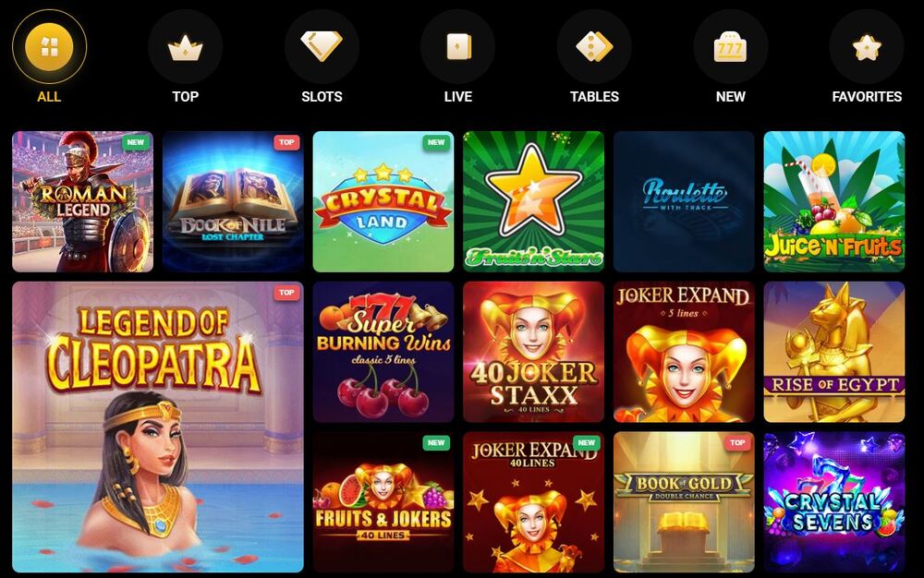Open the Legend of Cleopatra large tile
Screen dimensions: 924x578
point(158,427)
